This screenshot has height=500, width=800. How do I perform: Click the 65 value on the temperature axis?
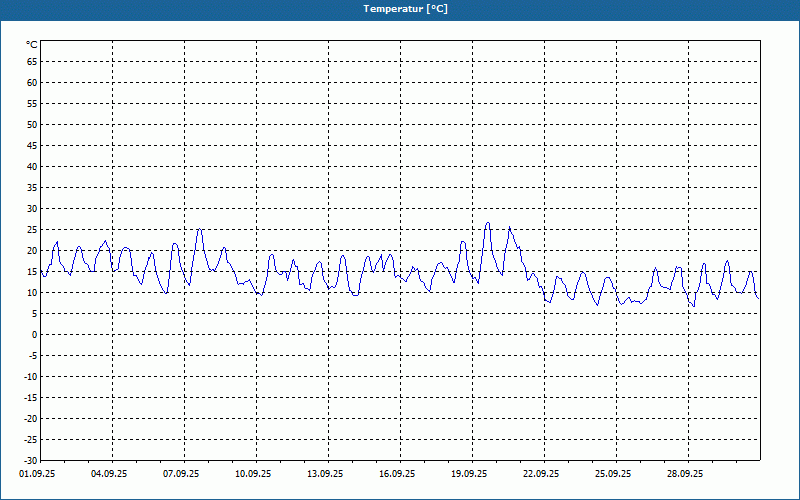(32, 62)
